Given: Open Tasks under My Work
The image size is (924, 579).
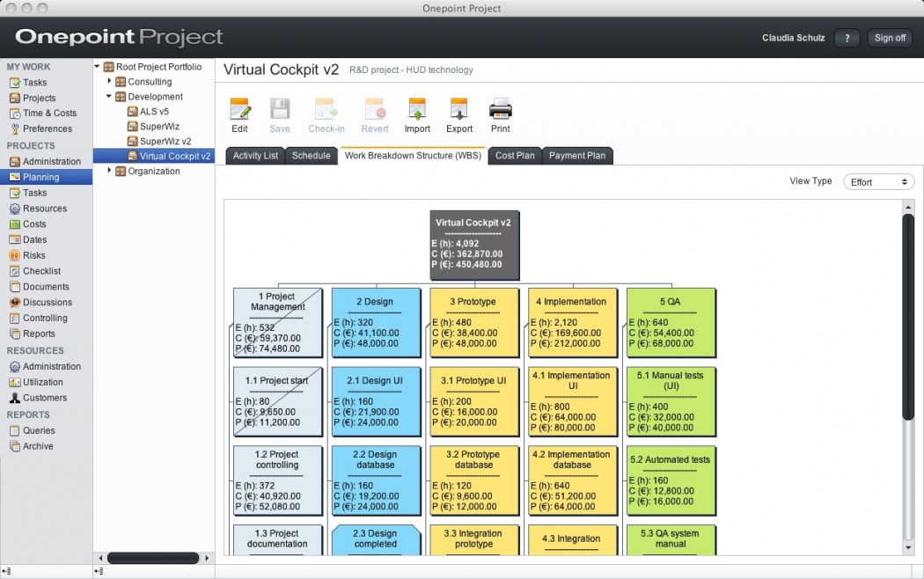Looking at the screenshot, I should tap(35, 83).
